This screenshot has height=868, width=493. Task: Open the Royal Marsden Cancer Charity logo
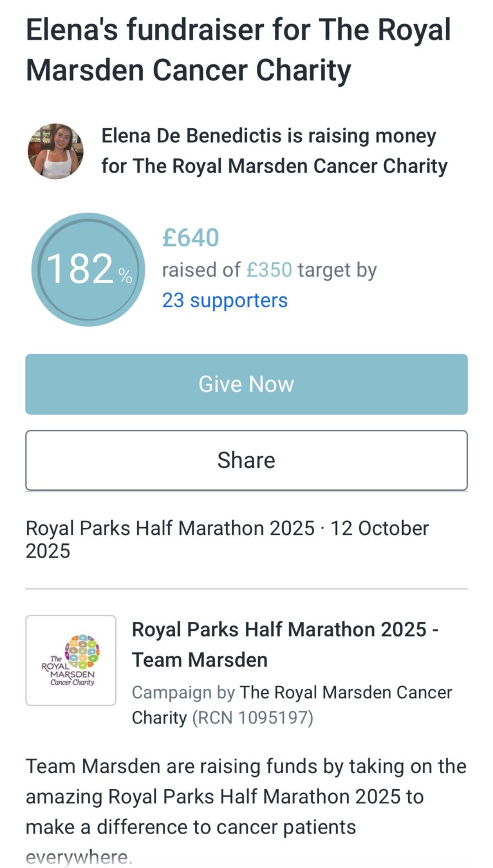point(71,660)
